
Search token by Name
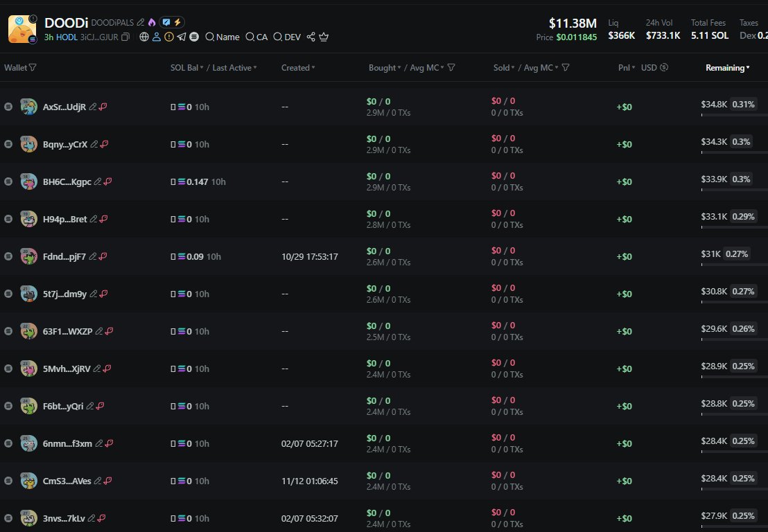pyautogui.click(x=222, y=37)
